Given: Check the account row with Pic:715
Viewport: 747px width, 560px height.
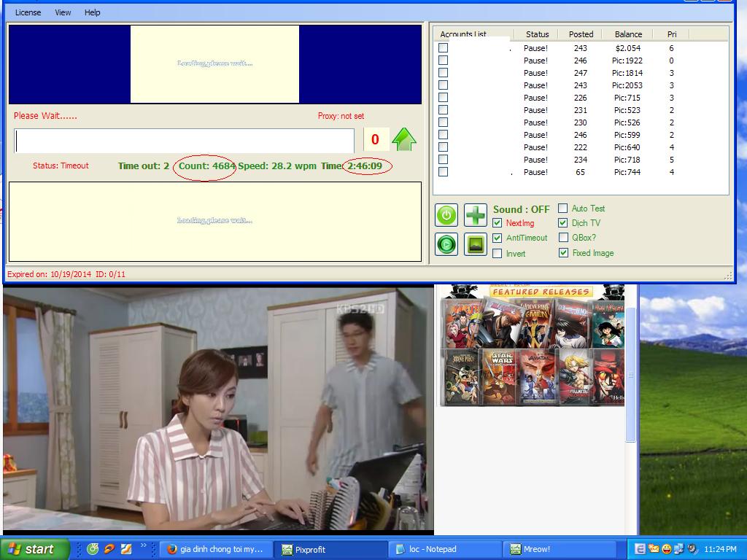Looking at the screenshot, I should (443, 97).
